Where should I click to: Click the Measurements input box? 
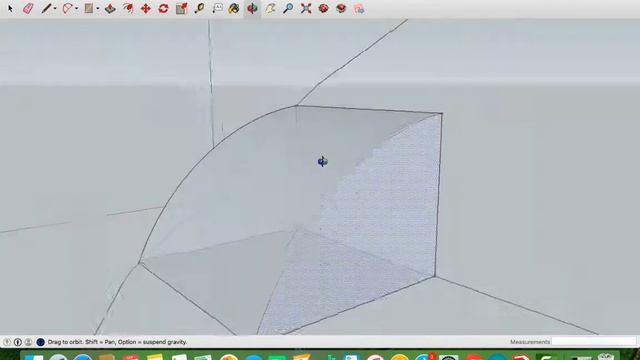tap(594, 342)
